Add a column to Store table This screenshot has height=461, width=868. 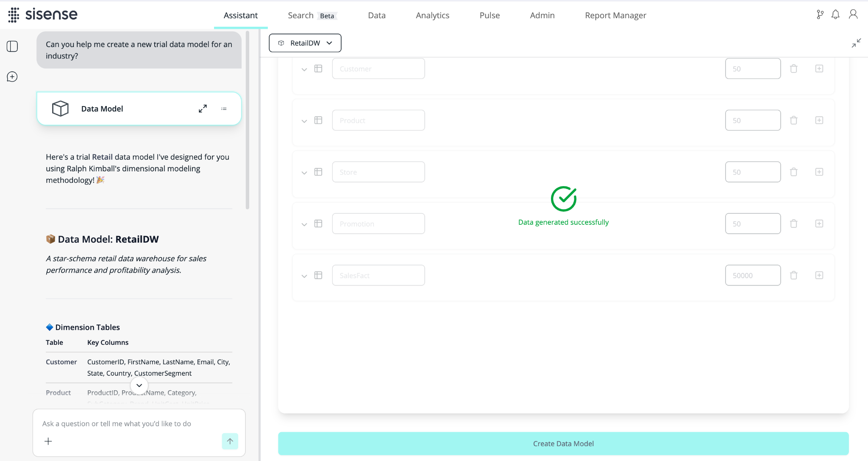tap(819, 172)
